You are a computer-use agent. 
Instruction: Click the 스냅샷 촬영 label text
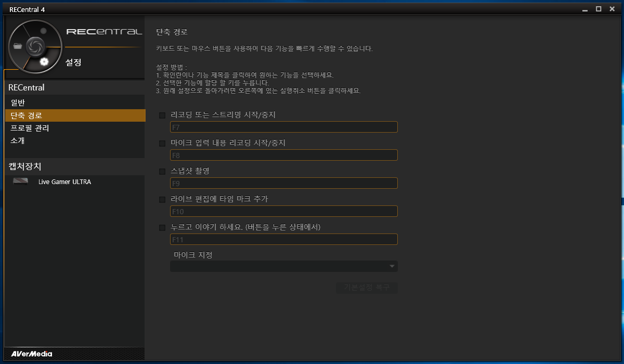pos(190,171)
